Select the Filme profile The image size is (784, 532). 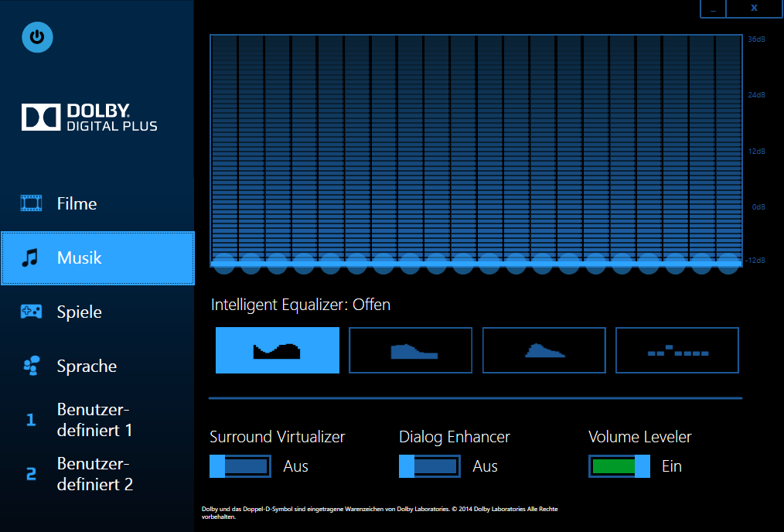click(x=97, y=203)
